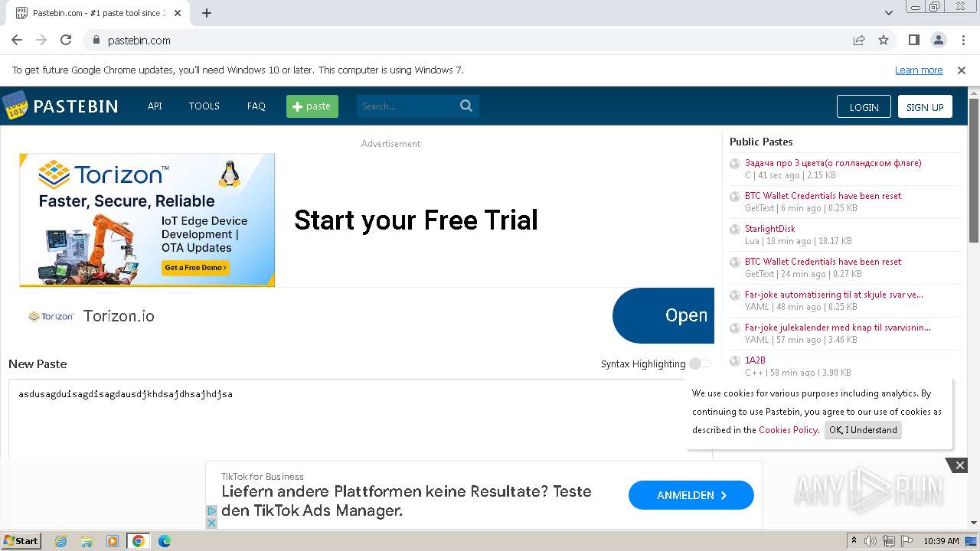Go back with browser back arrow
980x551 pixels.
pos(17,40)
